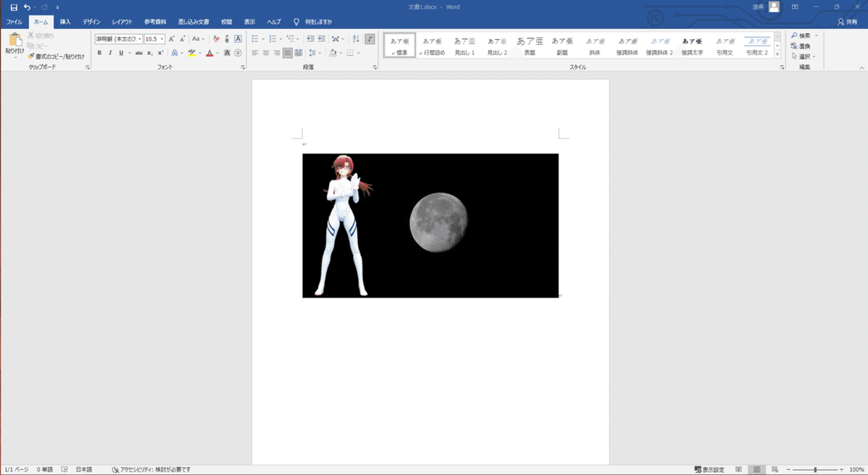This screenshot has height=475, width=868.
Task: Start a numbered list
Action: click(x=272, y=39)
